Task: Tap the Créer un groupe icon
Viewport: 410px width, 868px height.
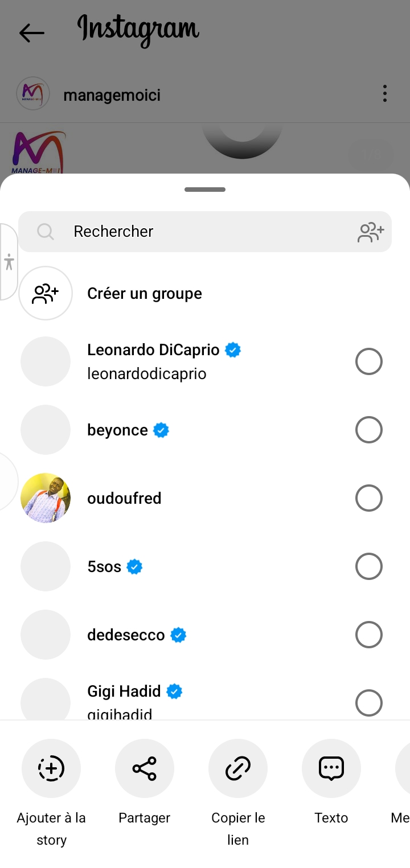Action: 46,293
